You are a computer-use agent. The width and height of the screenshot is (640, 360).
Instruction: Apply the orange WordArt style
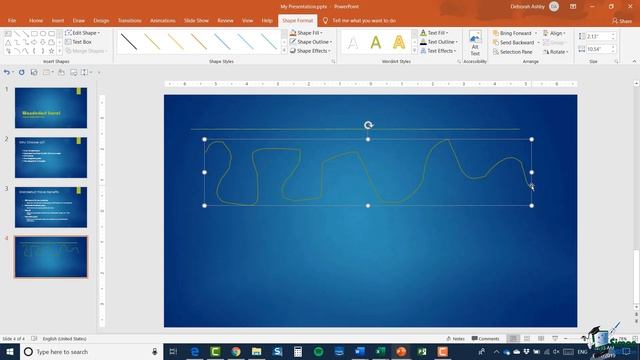(x=398, y=42)
